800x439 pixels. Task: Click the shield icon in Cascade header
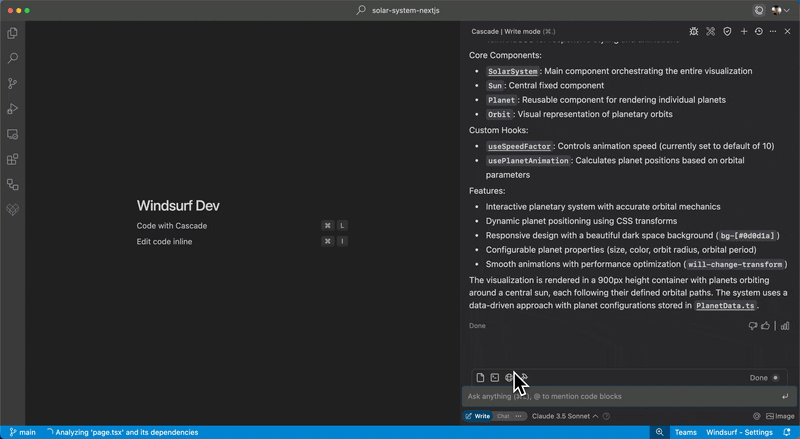[x=727, y=31]
